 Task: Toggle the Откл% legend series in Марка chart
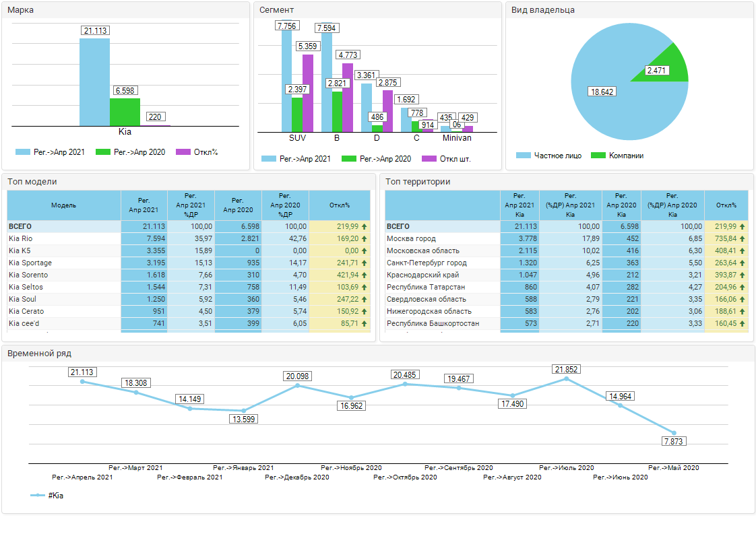[197, 152]
